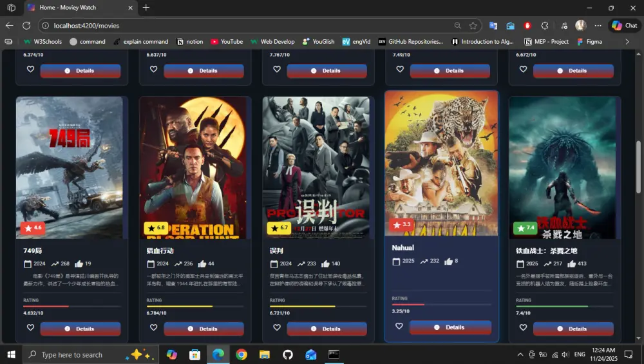
Task: Open a new tab with plus button
Action: pyautogui.click(x=146, y=7)
